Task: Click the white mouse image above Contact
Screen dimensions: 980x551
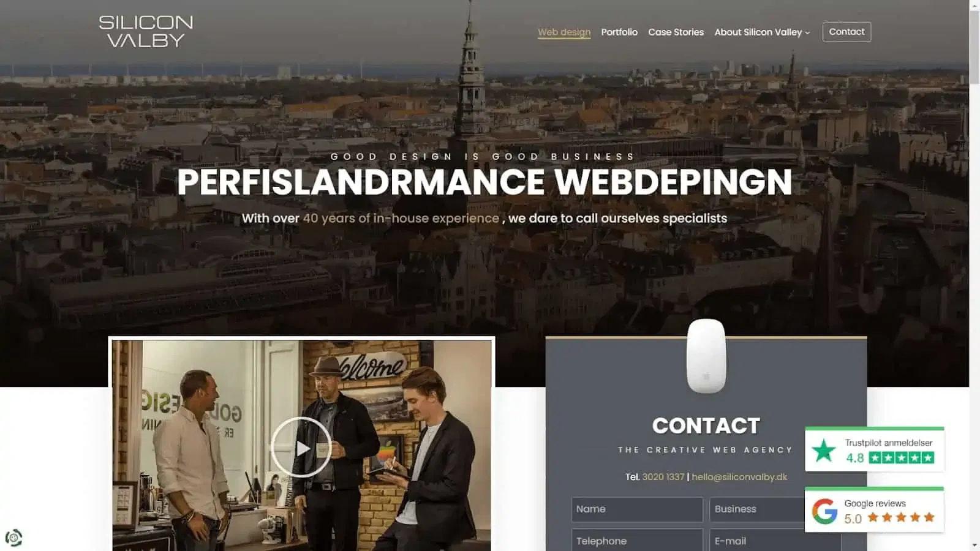Action: click(x=706, y=356)
